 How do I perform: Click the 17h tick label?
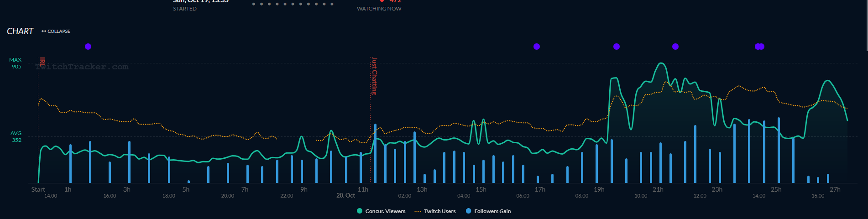tap(540, 189)
